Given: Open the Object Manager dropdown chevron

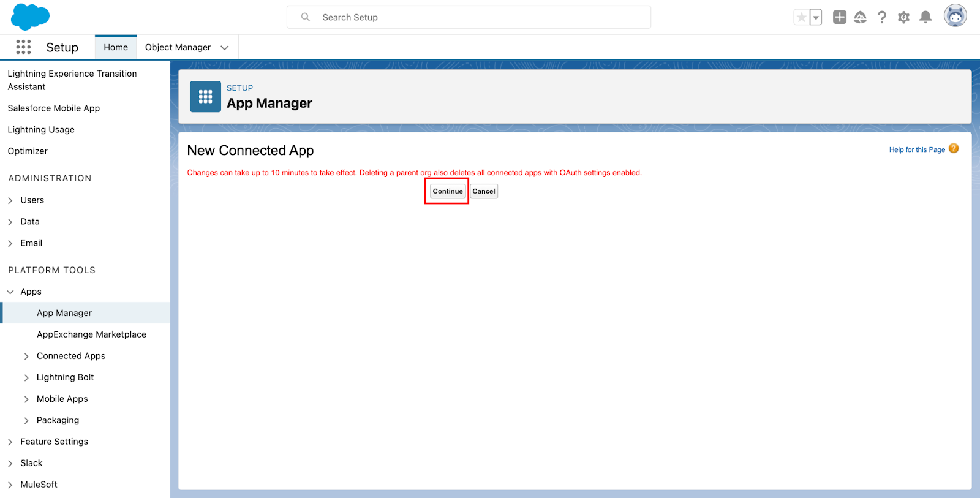Looking at the screenshot, I should pos(225,48).
